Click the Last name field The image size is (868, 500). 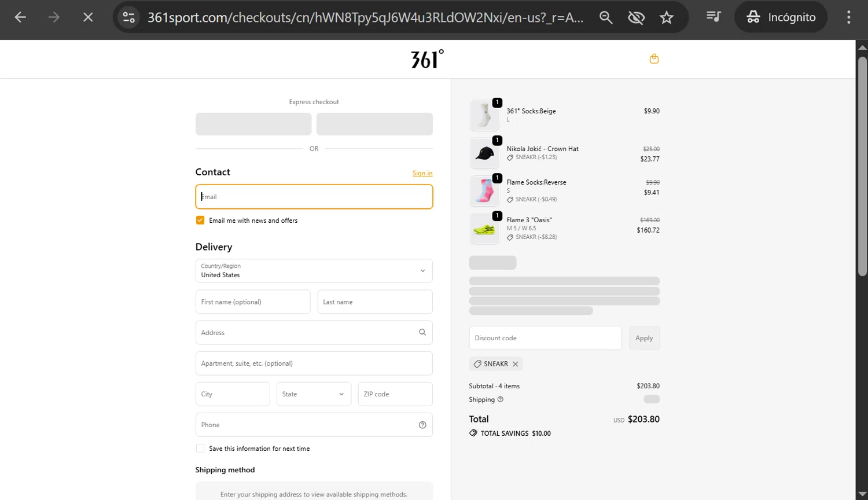375,302
